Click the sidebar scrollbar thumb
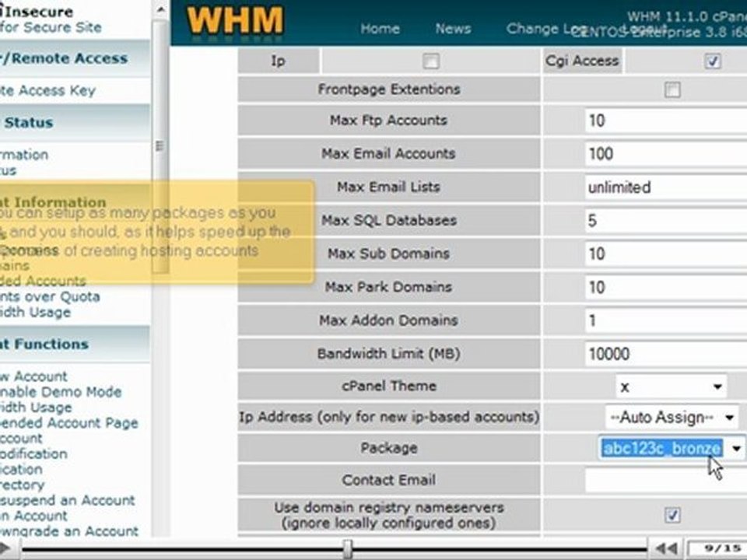 [160, 146]
